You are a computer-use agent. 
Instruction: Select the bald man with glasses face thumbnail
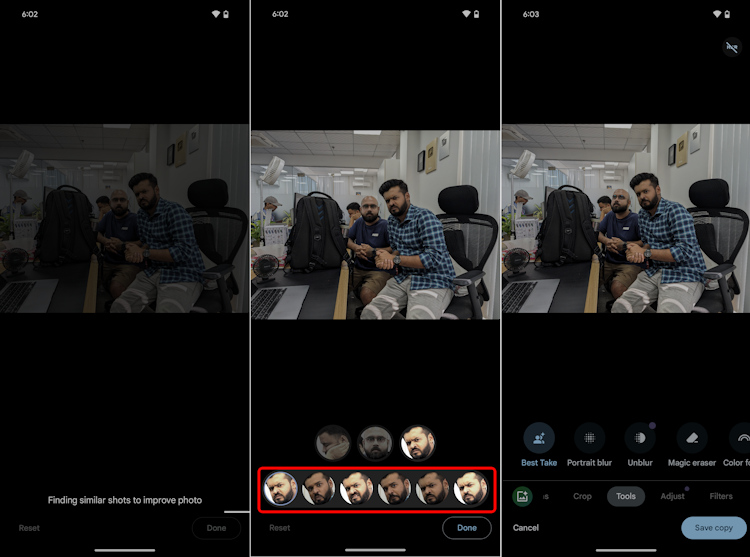[375, 443]
